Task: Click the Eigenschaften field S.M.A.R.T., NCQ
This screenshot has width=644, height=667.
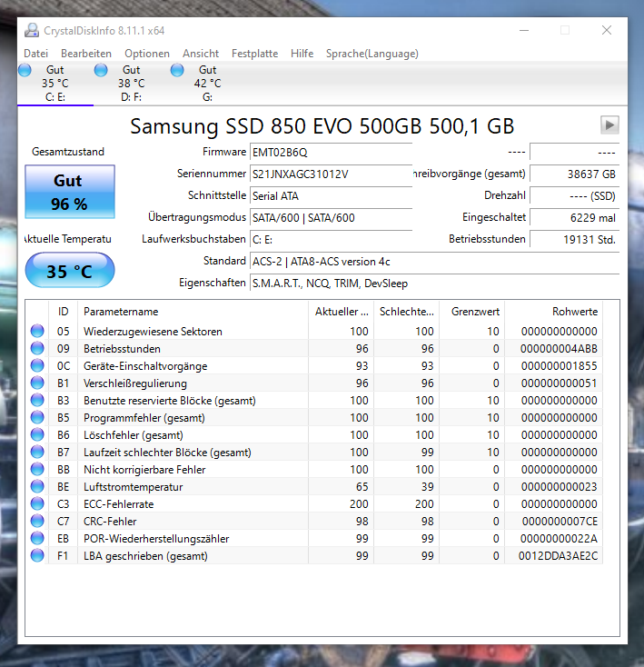Action: click(x=434, y=284)
